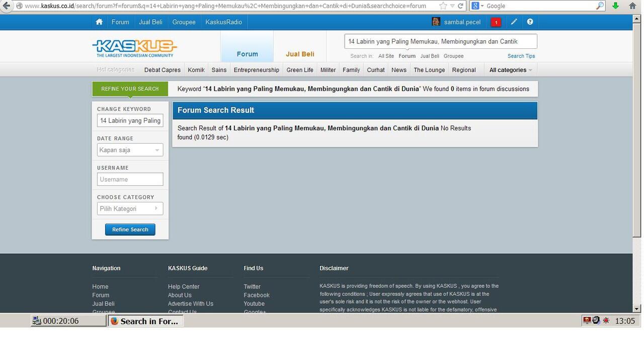Open Search Tips link
Image resolution: width=644 pixels, height=364 pixels.
point(521,56)
